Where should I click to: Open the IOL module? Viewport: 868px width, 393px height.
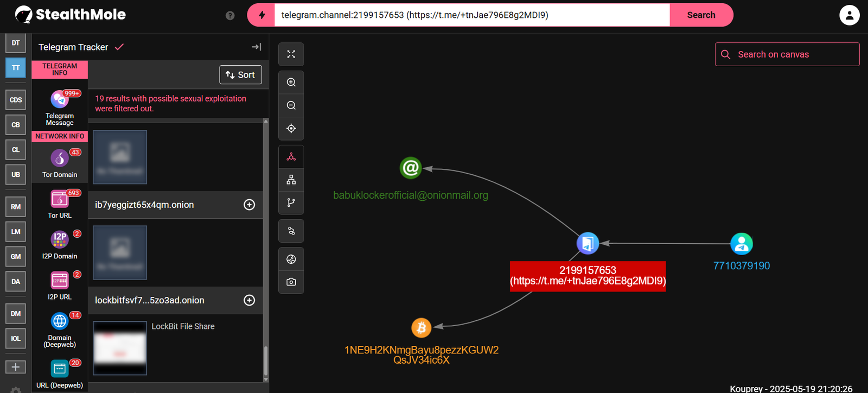click(x=16, y=339)
